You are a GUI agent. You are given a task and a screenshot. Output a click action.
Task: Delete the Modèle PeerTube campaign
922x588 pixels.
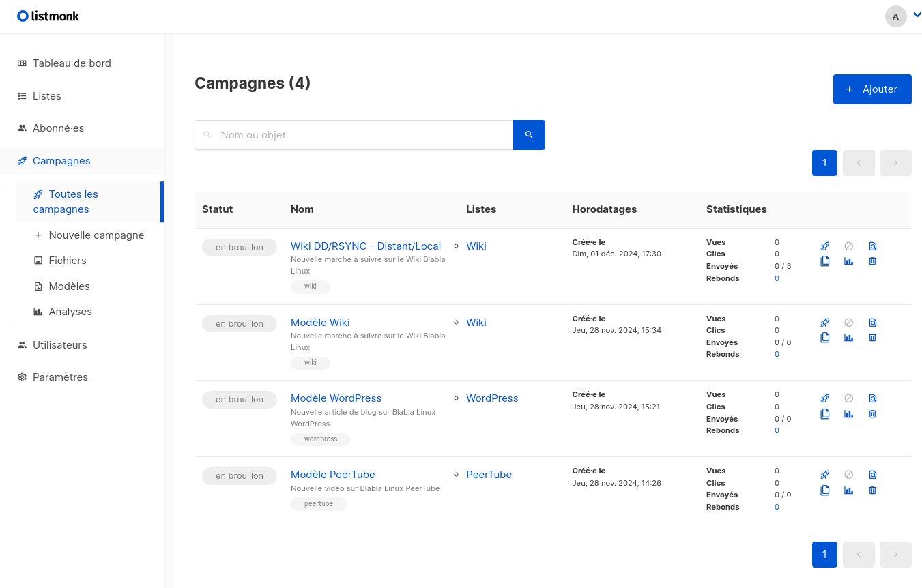point(872,490)
